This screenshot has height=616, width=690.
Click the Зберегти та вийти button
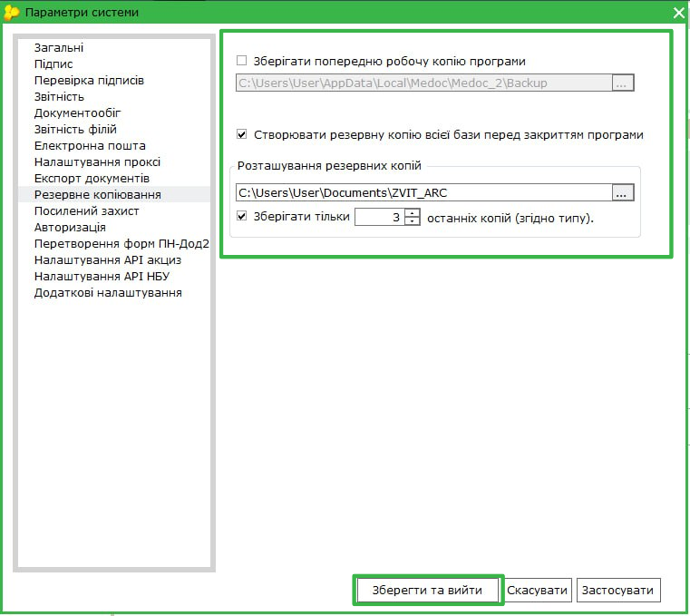(427, 590)
